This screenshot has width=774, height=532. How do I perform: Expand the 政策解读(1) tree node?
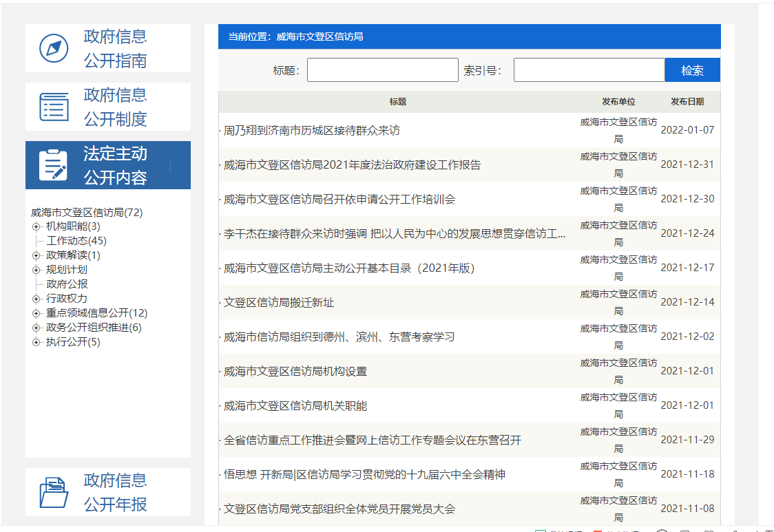click(36, 255)
